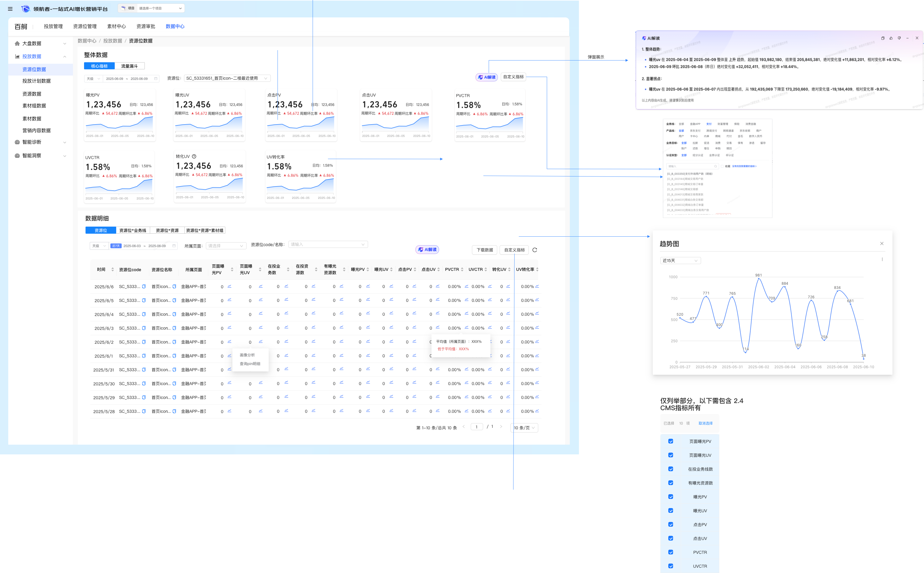Close the 趋势图 panel
Image resolution: width=924 pixels, height=573 pixels.
(882, 244)
